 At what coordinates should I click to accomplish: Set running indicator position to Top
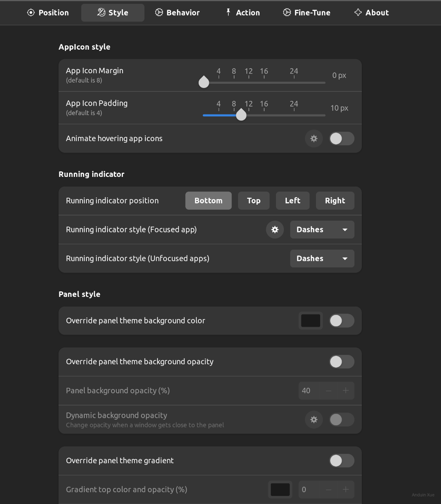[254, 201]
